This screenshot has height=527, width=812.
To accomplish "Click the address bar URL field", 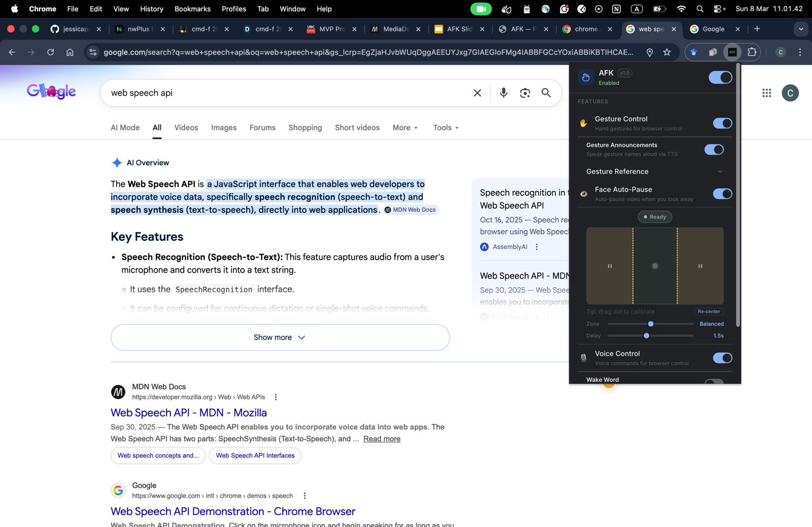I will pyautogui.click(x=368, y=52).
